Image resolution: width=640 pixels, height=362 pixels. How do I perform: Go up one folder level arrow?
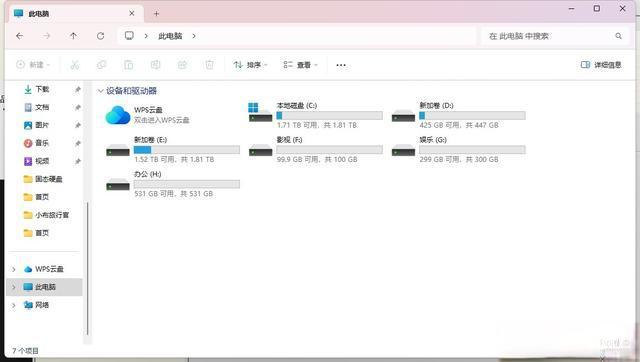point(73,36)
